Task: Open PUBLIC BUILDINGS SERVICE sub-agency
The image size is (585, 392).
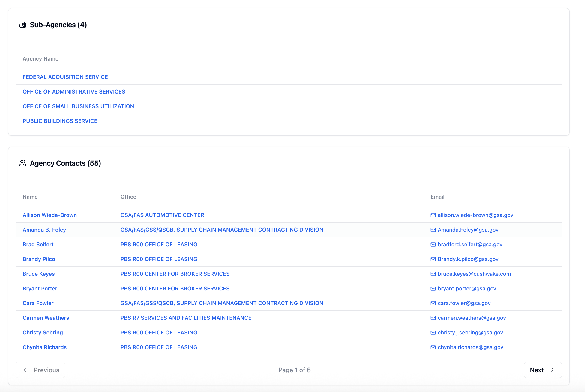Action: [60, 121]
